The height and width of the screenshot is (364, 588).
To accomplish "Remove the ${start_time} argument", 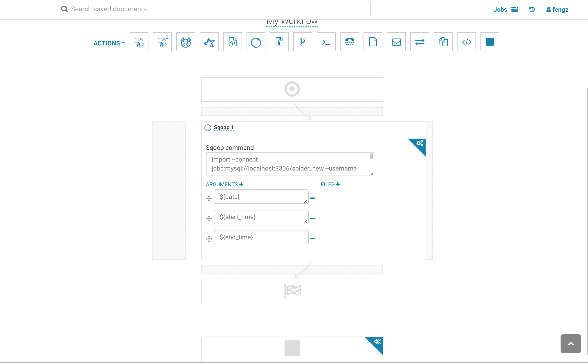I will 312,218.
